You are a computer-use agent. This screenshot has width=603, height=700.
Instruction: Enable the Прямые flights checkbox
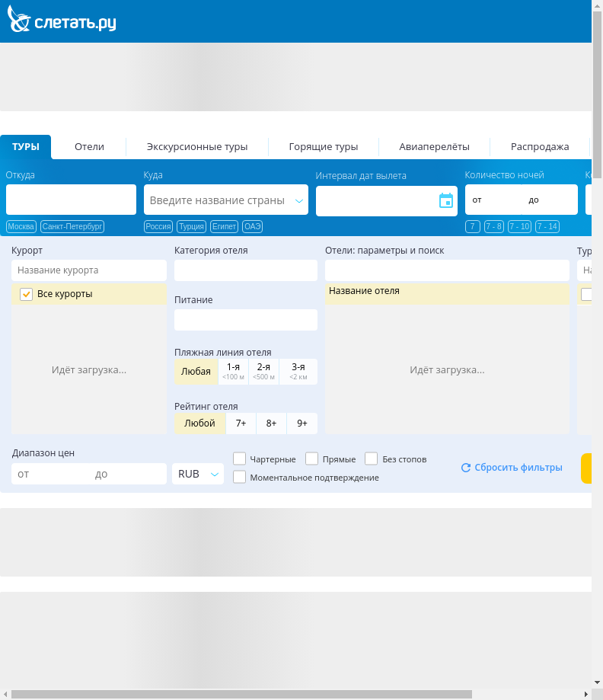coord(311,459)
